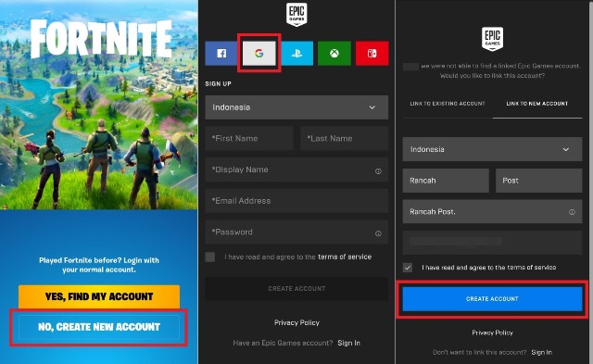Screen dimensions: 593x364
Task: Click the Fortnite title logo artwork
Action: point(101,39)
